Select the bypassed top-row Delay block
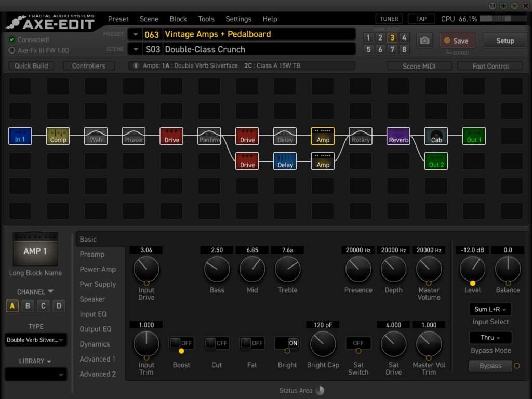Image resolution: width=532 pixels, height=399 pixels. 285,136
